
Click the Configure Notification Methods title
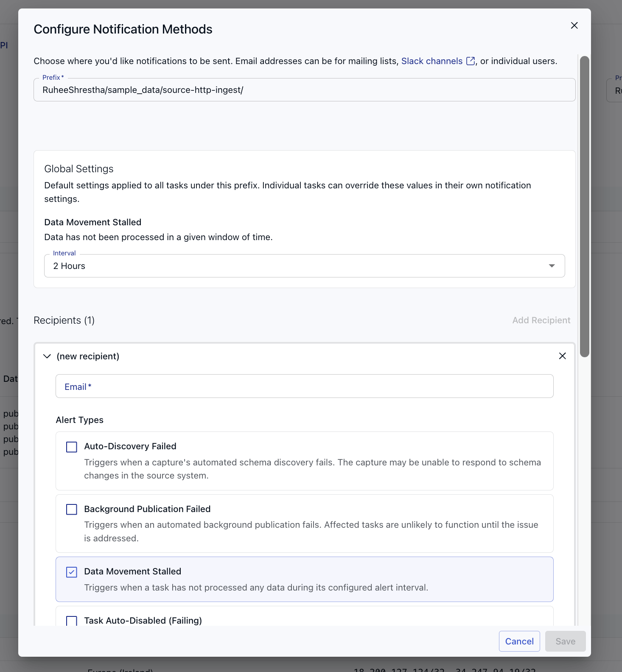coord(123,29)
